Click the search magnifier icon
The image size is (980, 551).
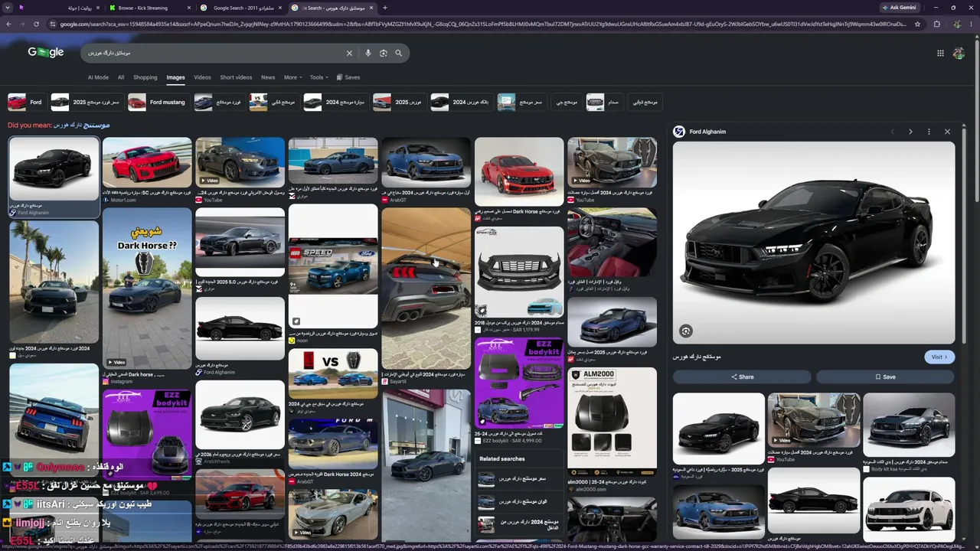pyautogui.click(x=398, y=53)
